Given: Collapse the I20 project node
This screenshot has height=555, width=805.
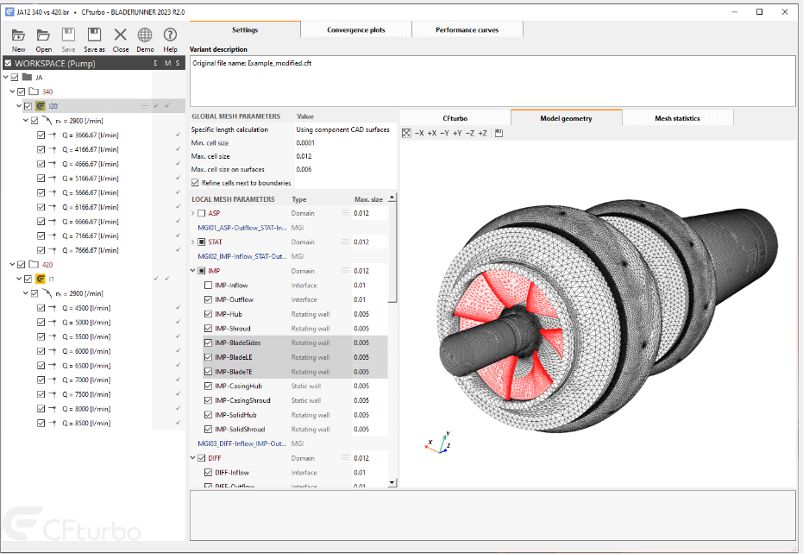Looking at the screenshot, I should 19,106.
